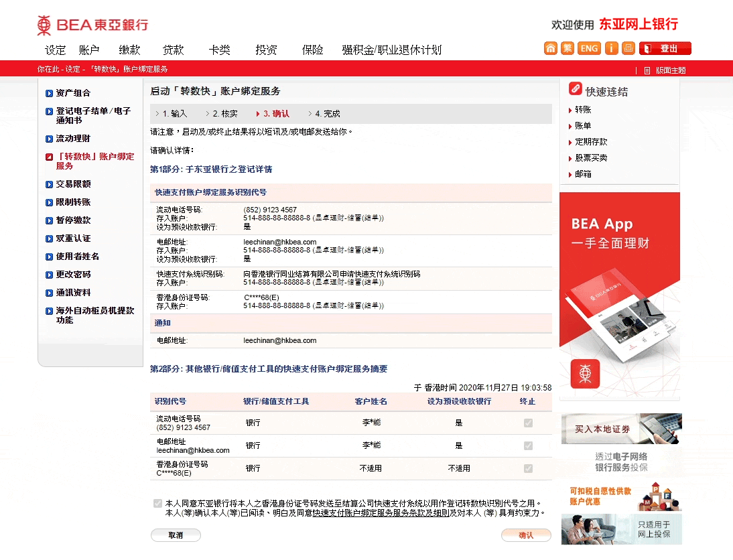Screen dimensions: 733x560
Task: Toggle 终止 checkbox for 香港身份证号码 row
Action: (528, 468)
